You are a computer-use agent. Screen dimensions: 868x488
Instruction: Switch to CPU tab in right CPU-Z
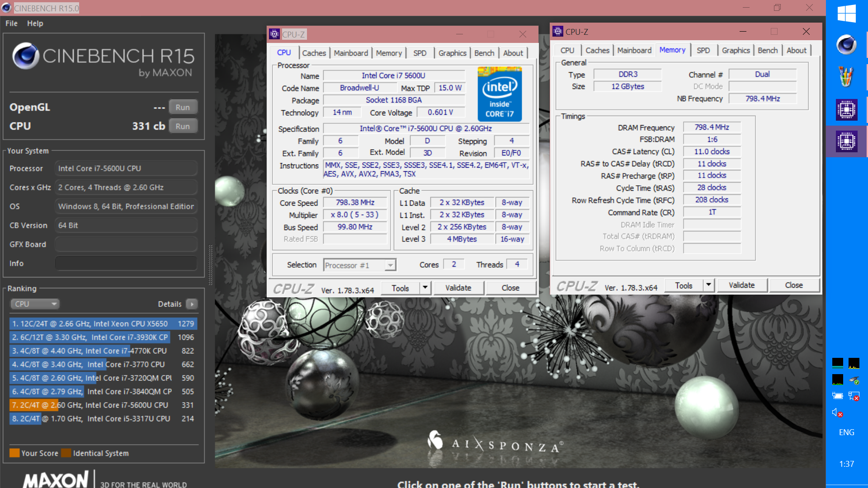point(567,51)
